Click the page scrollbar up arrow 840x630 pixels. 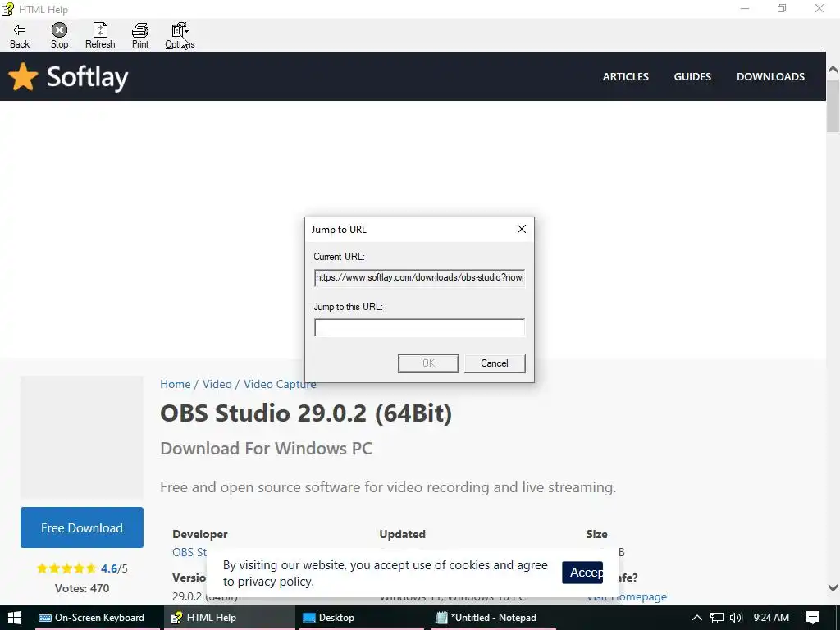[x=833, y=71]
